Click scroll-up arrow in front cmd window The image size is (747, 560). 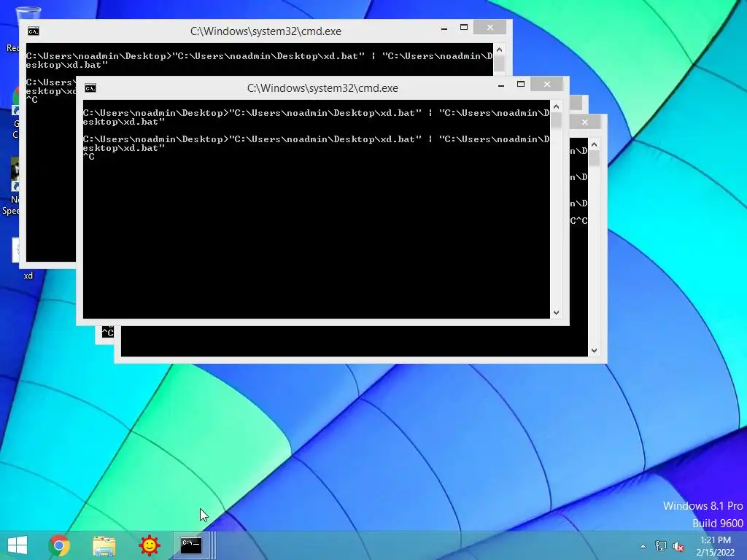556,106
